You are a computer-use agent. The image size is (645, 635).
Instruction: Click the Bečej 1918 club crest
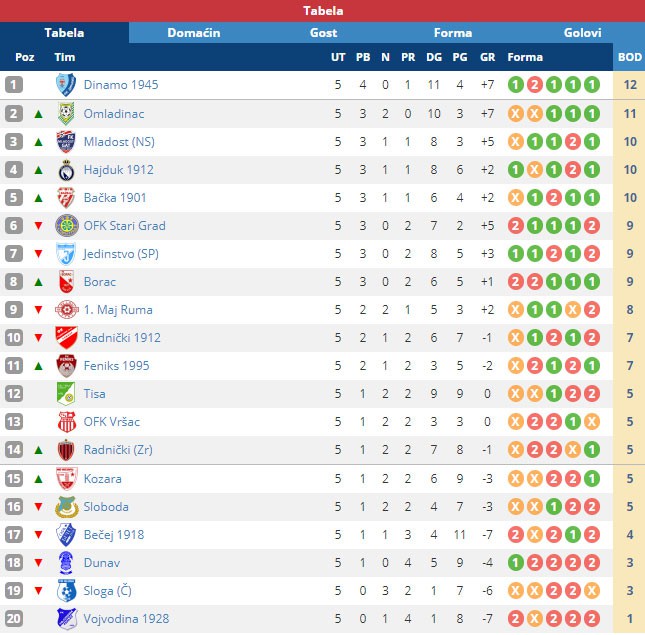pyautogui.click(x=66, y=534)
